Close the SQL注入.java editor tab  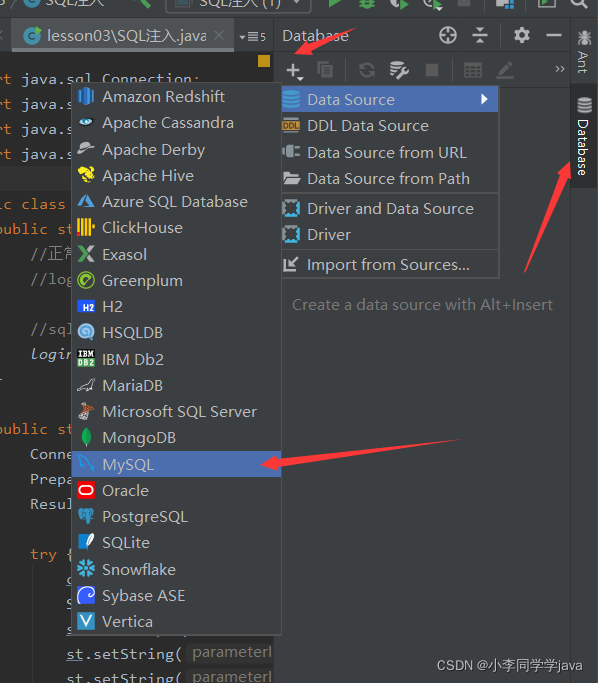tap(219, 35)
